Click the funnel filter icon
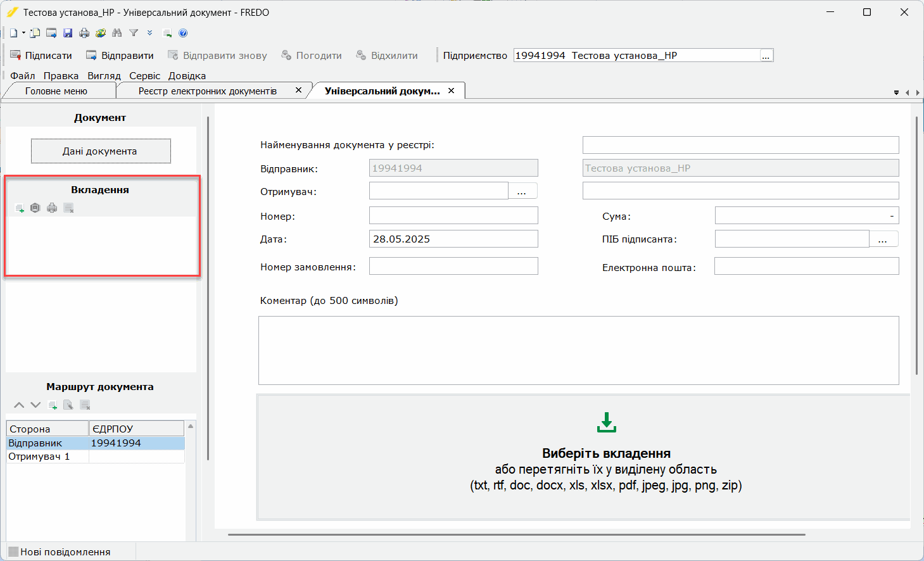Image resolution: width=924 pixels, height=561 pixels. (134, 33)
